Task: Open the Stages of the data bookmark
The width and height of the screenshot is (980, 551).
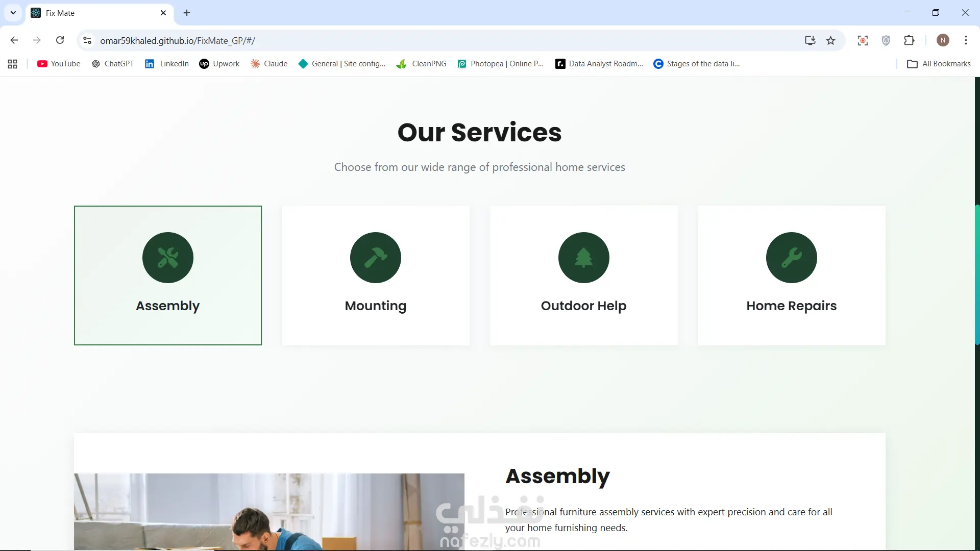Action: click(x=697, y=64)
